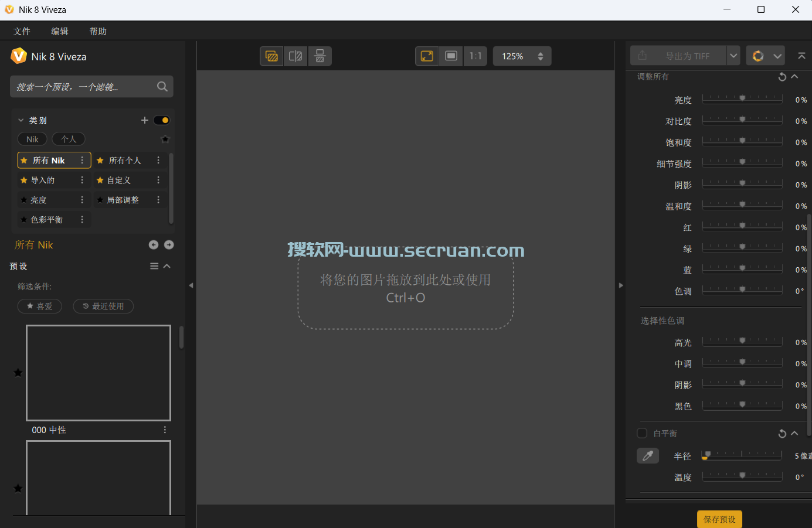Click the preset search field
The width and height of the screenshot is (812, 528).
(x=91, y=87)
